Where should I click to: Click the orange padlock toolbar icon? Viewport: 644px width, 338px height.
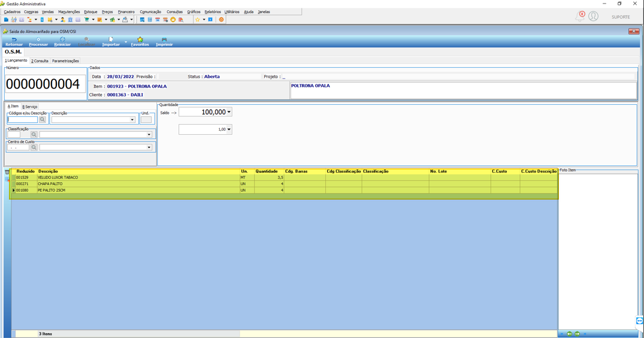[173, 20]
